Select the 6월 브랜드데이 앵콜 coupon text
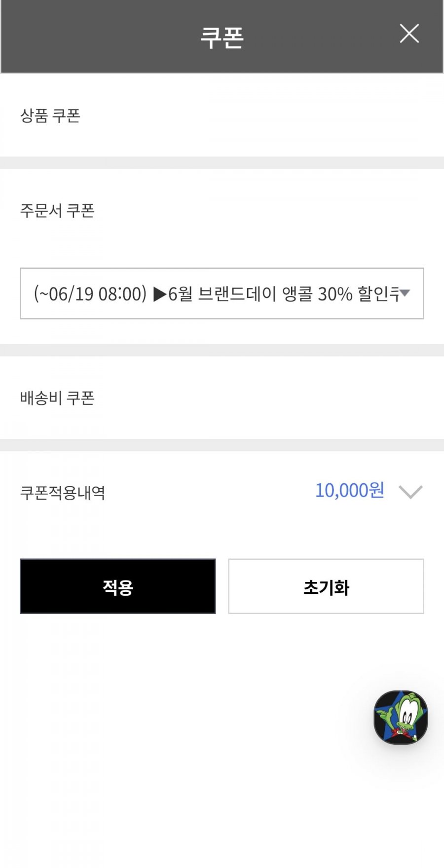This screenshot has height=868, width=444. [240, 294]
